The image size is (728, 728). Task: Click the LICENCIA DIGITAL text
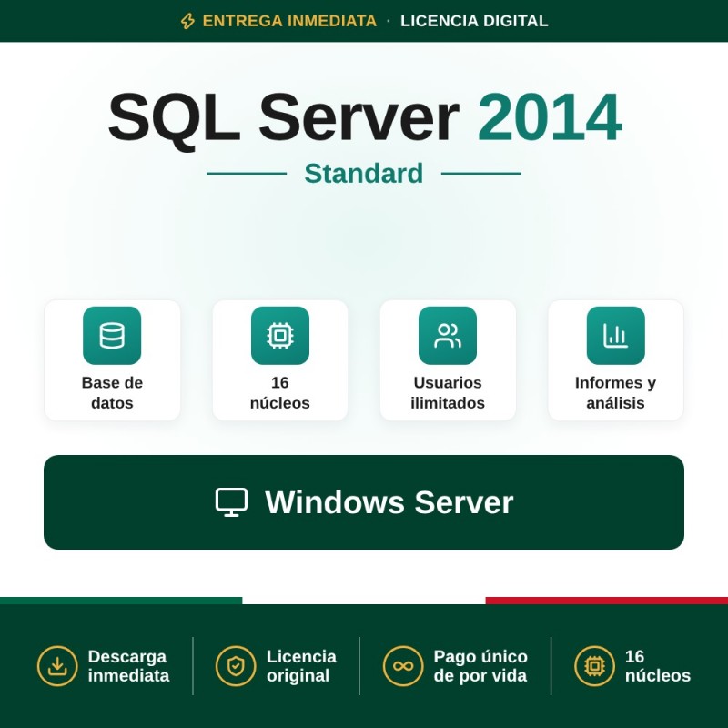[x=474, y=21]
